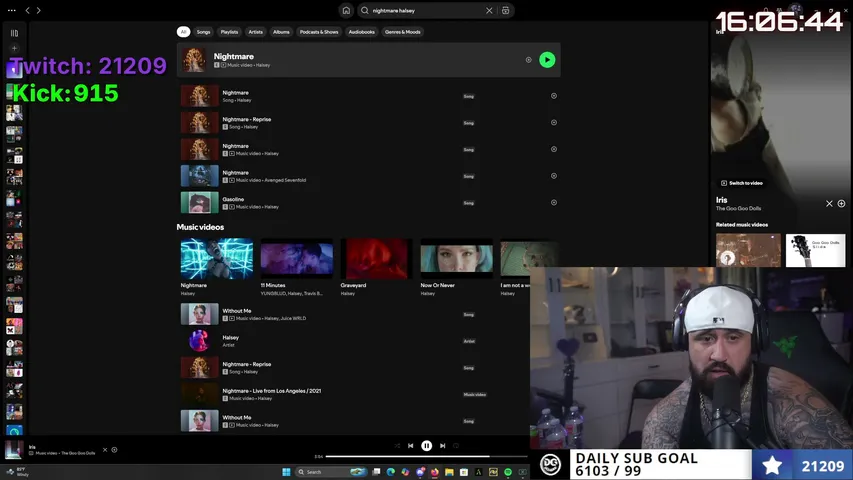The height and width of the screenshot is (480, 853).
Task: Skip to the next track
Action: pos(443,446)
